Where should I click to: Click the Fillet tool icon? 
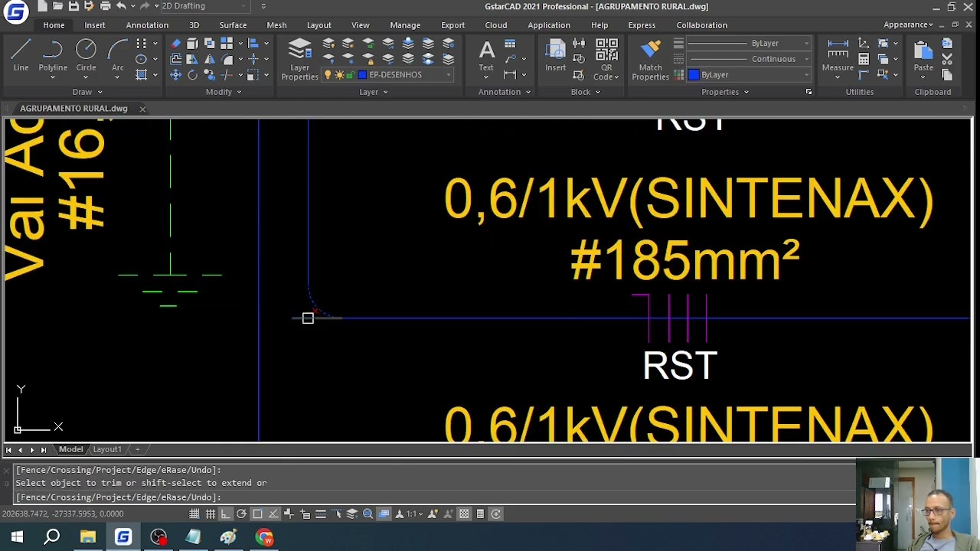tap(228, 59)
